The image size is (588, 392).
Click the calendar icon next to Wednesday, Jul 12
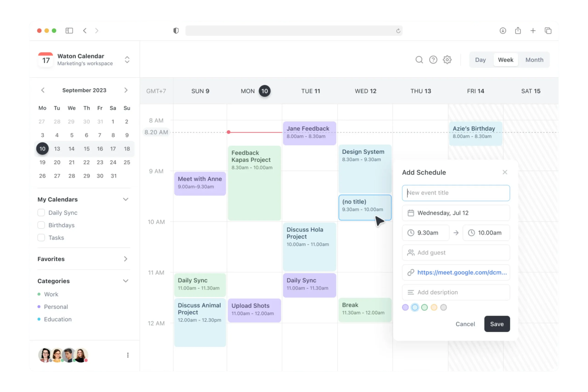pyautogui.click(x=411, y=213)
